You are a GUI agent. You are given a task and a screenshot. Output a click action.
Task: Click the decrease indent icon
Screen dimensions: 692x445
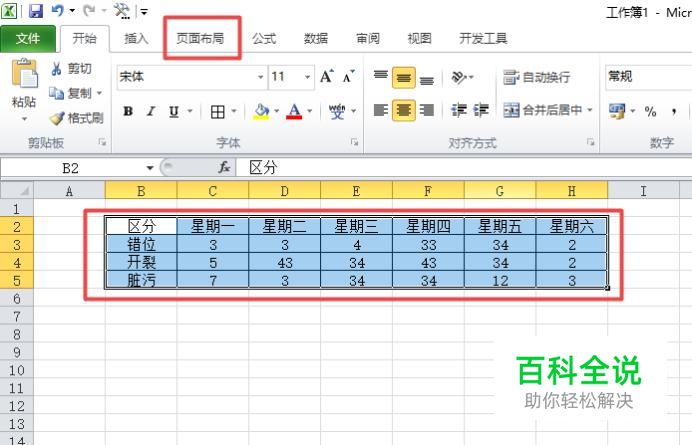click(x=459, y=110)
